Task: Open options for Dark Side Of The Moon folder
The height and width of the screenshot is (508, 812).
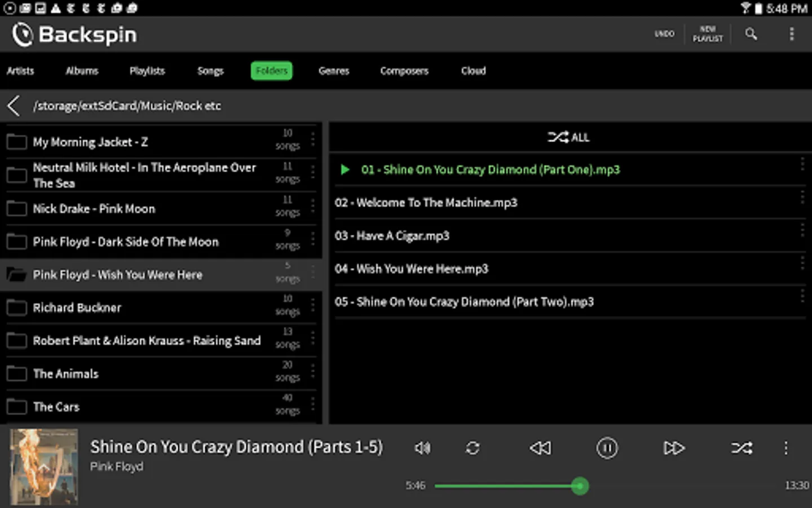Action: 313,239
